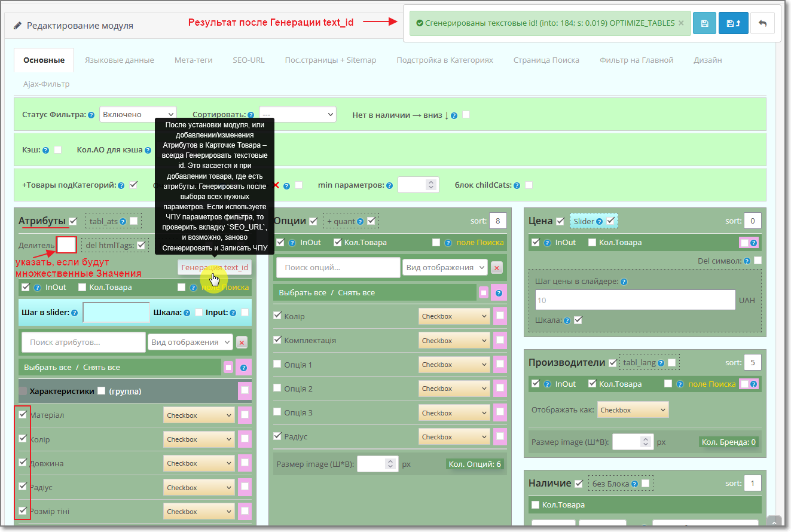Open Вид отображения dropdown beside Поиск опций
This screenshot has height=532, width=791.
point(445,268)
